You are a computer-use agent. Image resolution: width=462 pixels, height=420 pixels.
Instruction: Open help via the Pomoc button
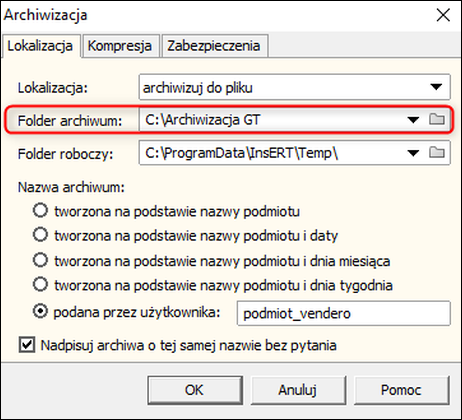(401, 390)
